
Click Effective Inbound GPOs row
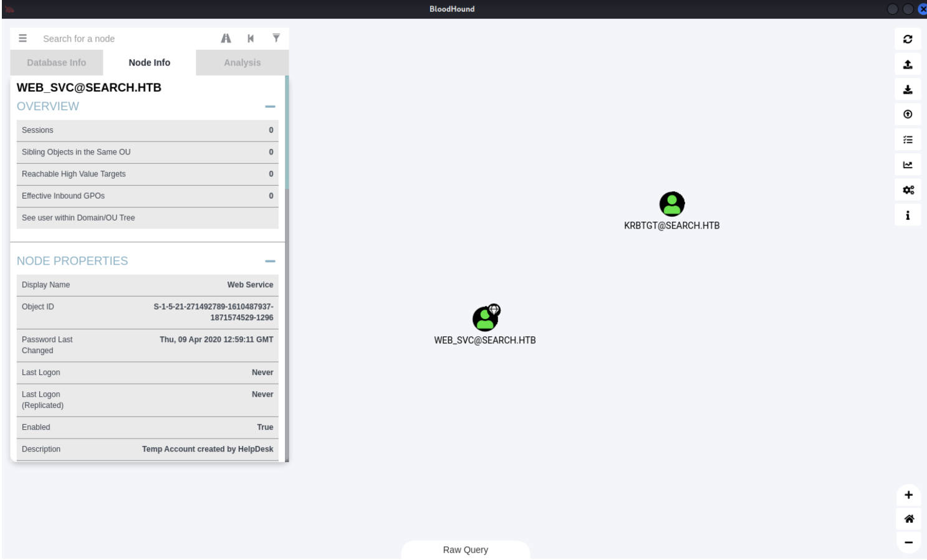(147, 196)
